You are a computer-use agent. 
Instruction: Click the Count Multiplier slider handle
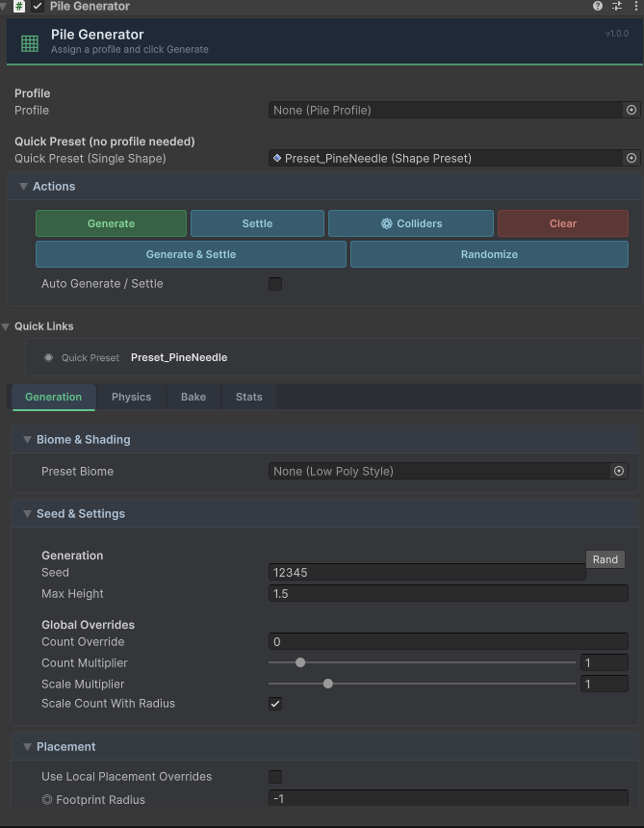click(x=300, y=662)
